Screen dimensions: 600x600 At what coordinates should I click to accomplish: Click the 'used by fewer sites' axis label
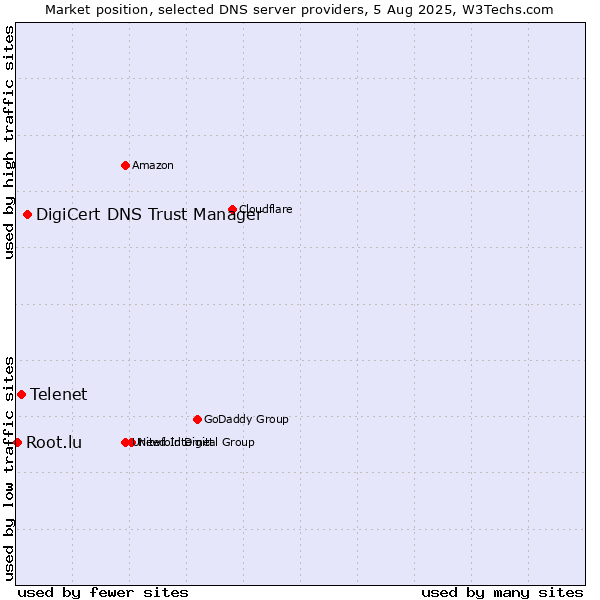tap(103, 593)
